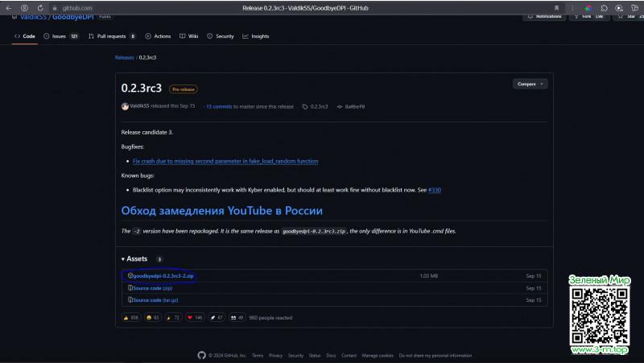This screenshot has height=363, width=644.
Task: Collapse the Assets section
Action: coord(134,258)
